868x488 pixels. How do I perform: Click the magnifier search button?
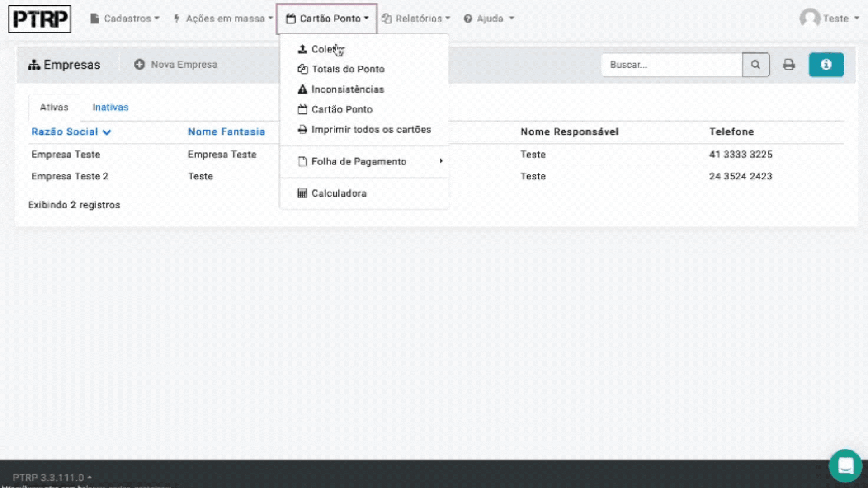pos(755,65)
